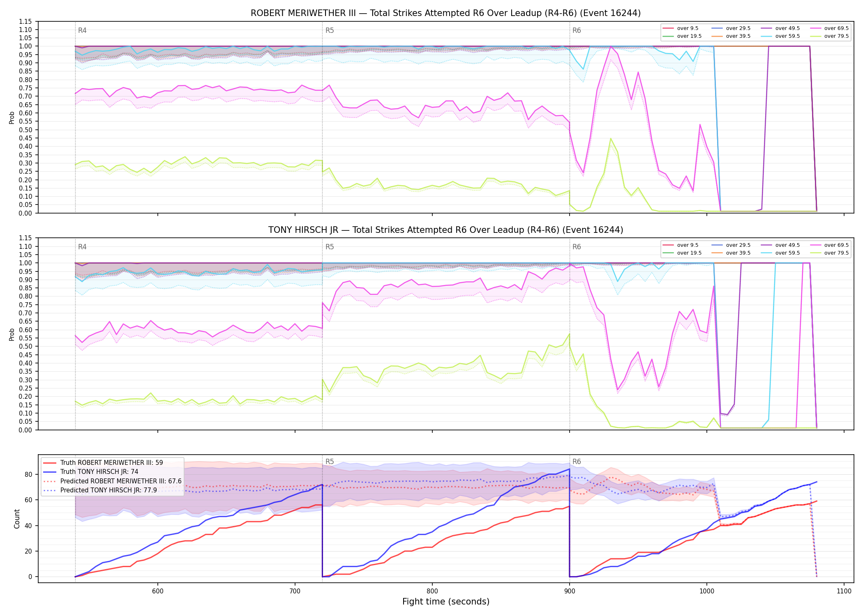Image resolution: width=863 pixels, height=616 pixels.
Task: Click the R6 round label in Meriwether chart
Action: [577, 30]
